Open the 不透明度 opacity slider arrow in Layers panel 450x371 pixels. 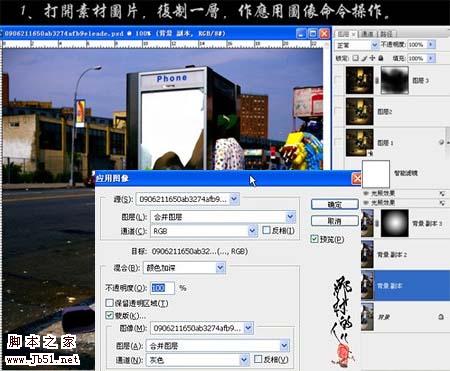431,44
